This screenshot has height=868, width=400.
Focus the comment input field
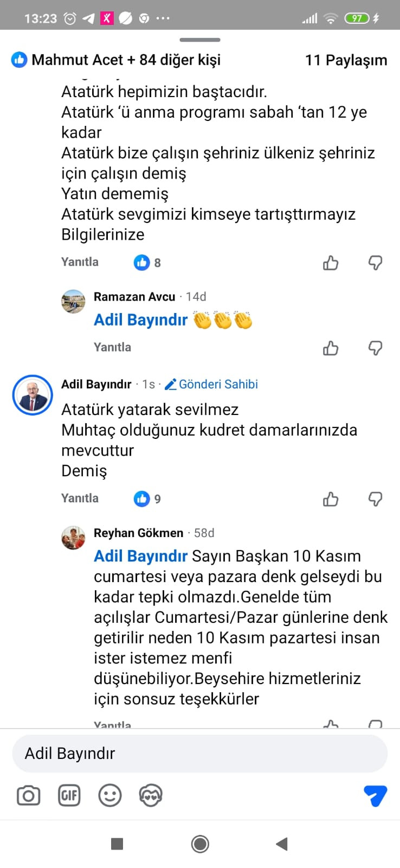tap(199, 754)
